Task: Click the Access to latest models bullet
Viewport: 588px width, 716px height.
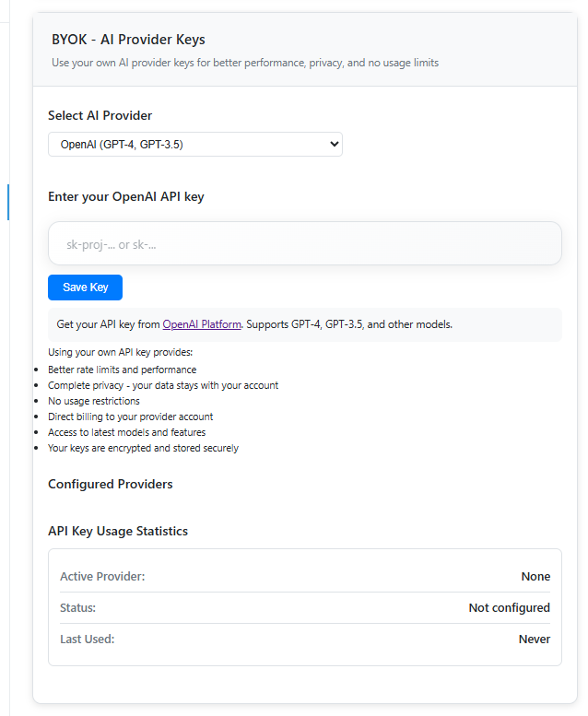Action: pos(126,432)
